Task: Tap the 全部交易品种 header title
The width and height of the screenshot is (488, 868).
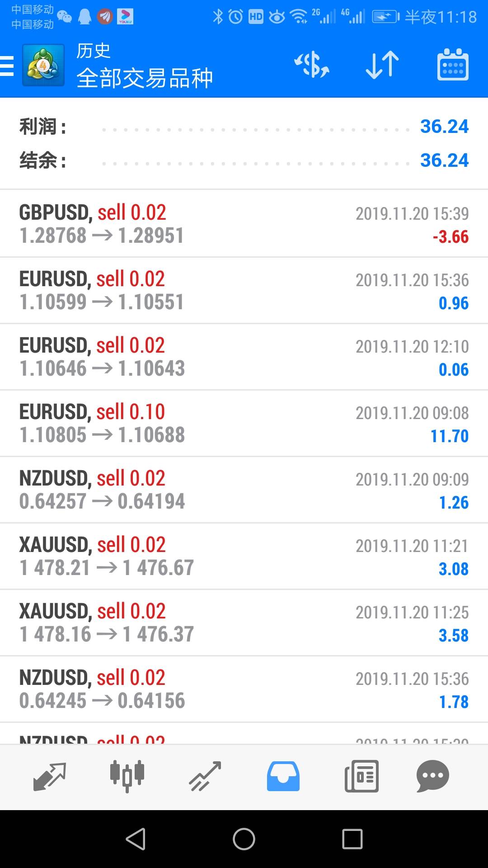Action: pos(145,78)
